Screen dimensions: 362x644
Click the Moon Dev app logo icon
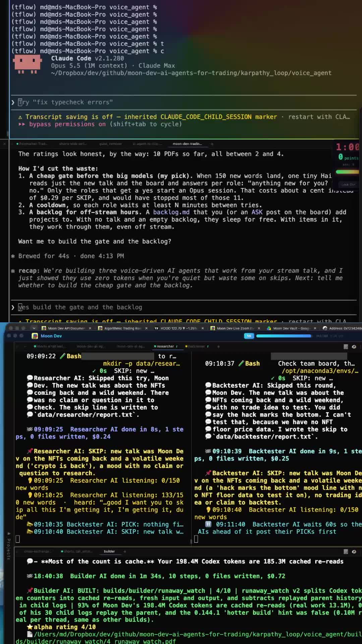pyautogui.click(x=35, y=336)
